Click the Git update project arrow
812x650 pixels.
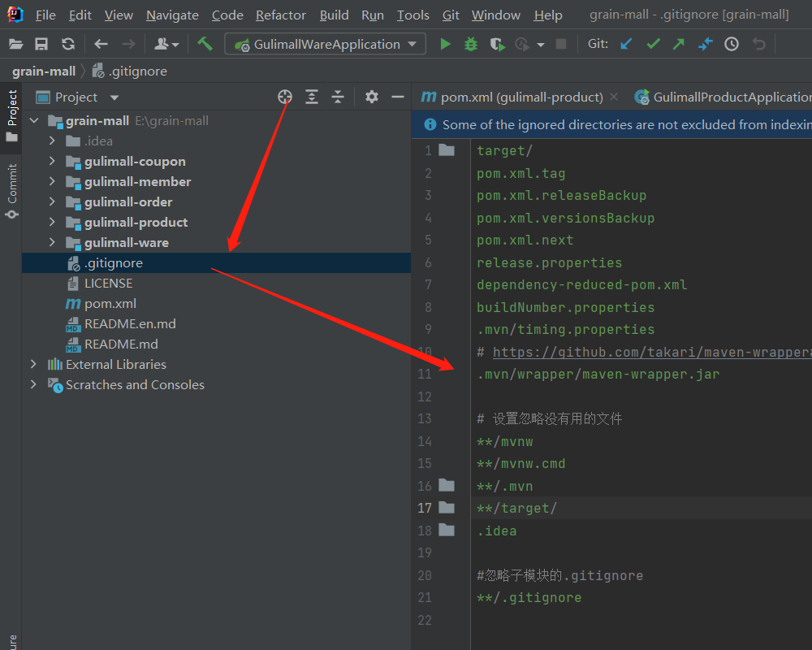point(627,44)
